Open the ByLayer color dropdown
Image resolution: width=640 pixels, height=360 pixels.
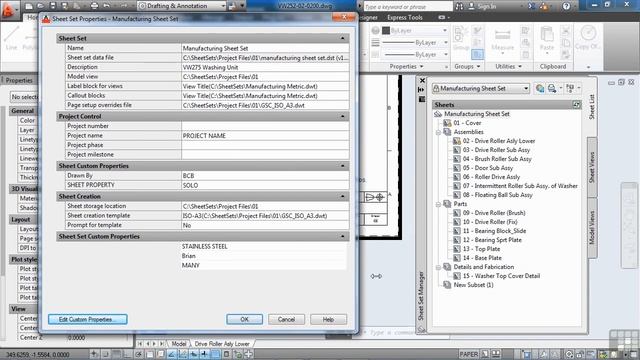point(444,31)
